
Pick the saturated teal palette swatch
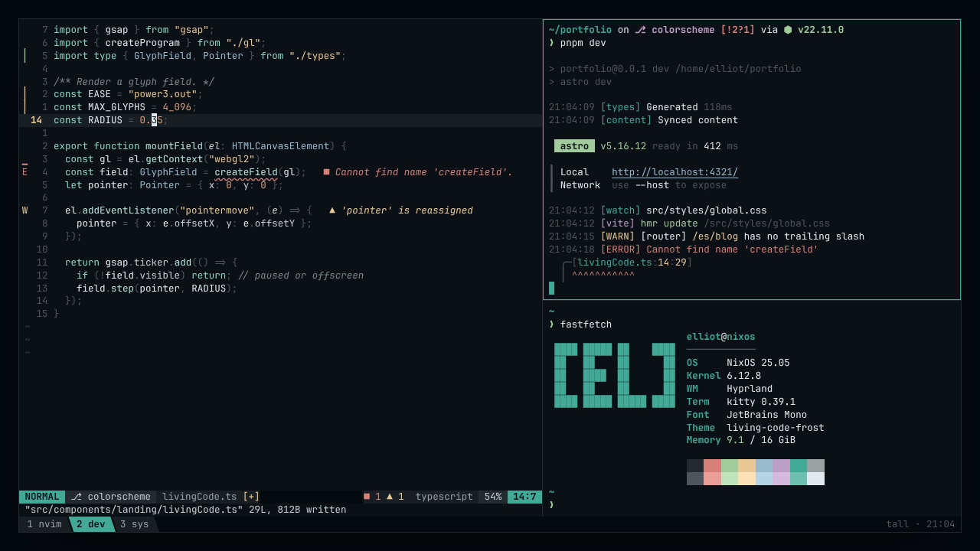tap(799, 465)
